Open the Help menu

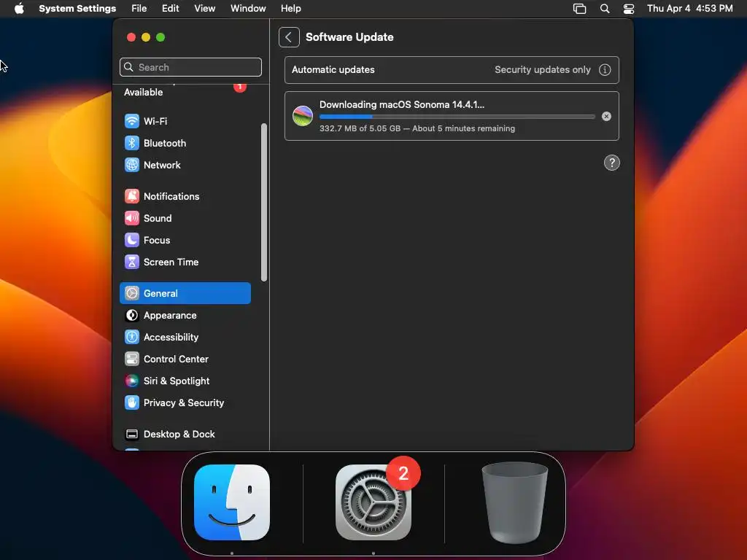(290, 9)
